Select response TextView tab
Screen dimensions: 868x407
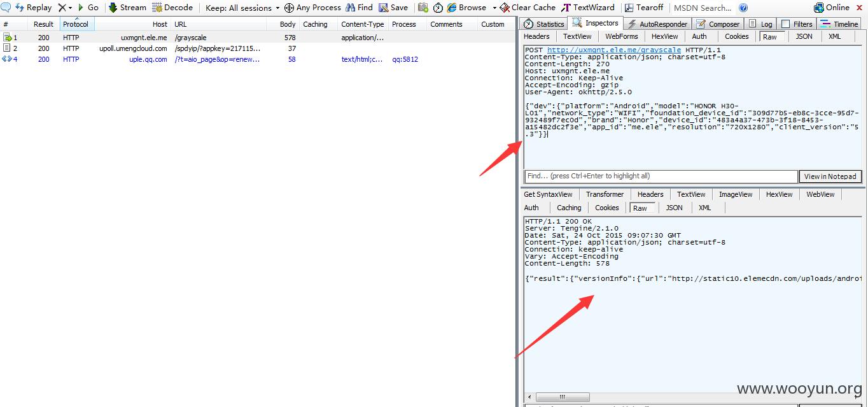coord(691,194)
